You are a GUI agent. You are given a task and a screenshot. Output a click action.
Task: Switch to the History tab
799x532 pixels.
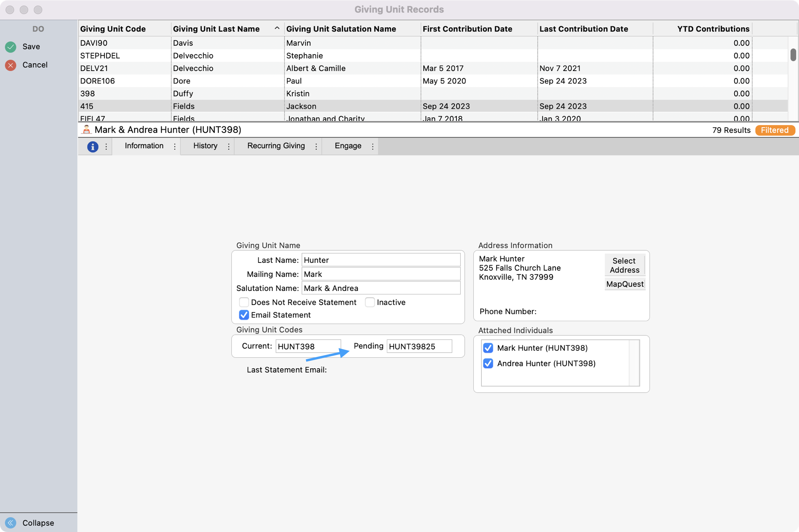(205, 146)
